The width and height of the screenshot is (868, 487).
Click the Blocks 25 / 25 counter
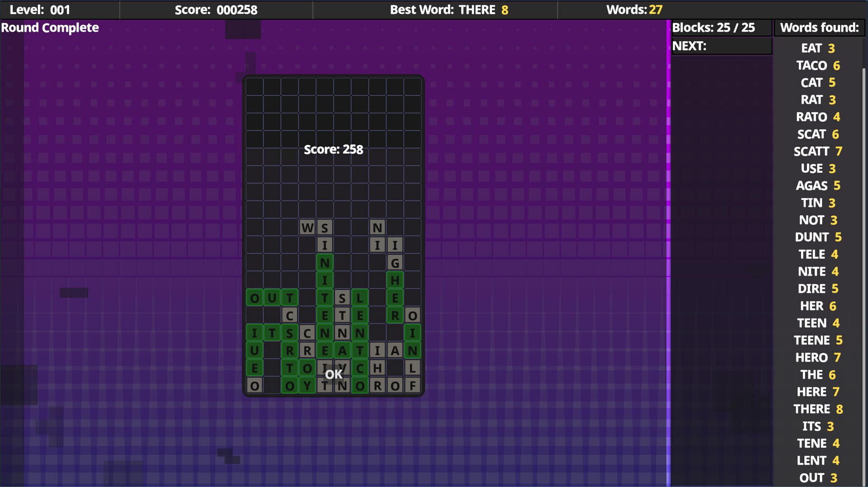click(713, 28)
